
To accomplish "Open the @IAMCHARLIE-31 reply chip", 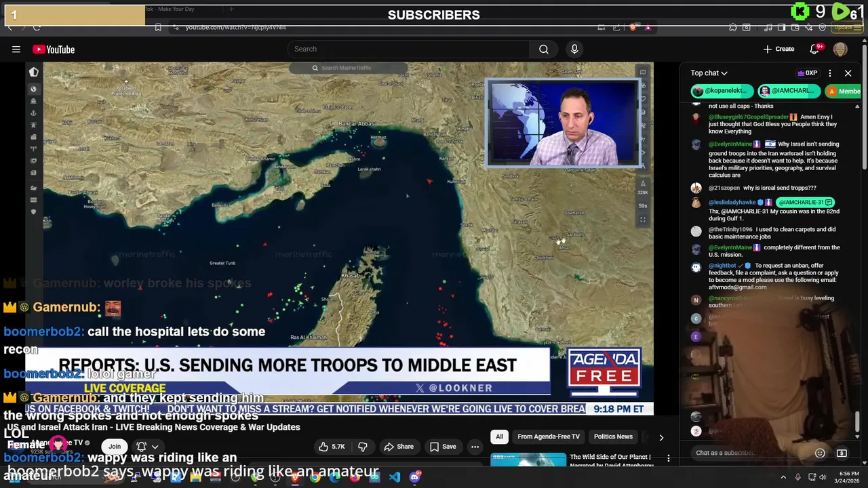I will point(804,202).
